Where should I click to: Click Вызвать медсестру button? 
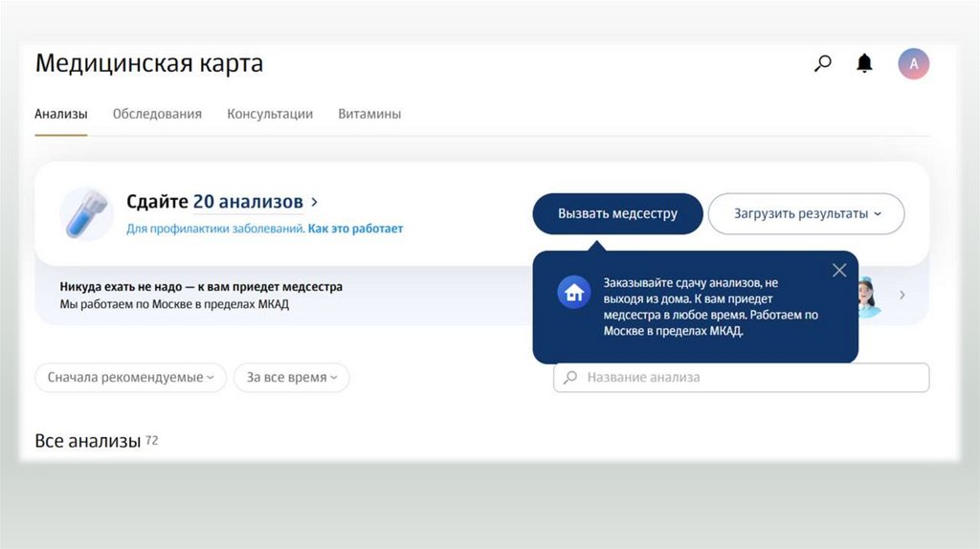point(617,213)
